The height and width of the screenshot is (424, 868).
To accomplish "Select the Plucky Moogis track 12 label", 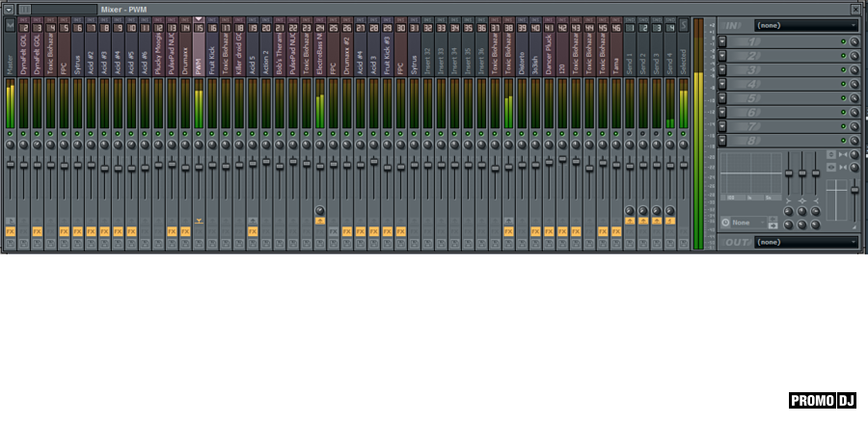I will click(x=158, y=54).
